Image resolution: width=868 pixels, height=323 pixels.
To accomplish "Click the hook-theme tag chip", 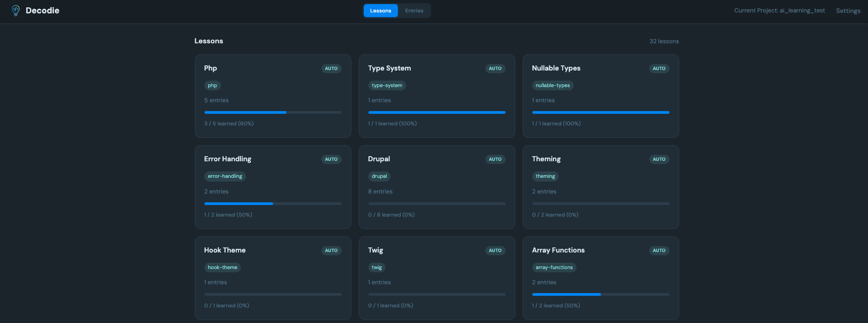I will click(222, 268).
